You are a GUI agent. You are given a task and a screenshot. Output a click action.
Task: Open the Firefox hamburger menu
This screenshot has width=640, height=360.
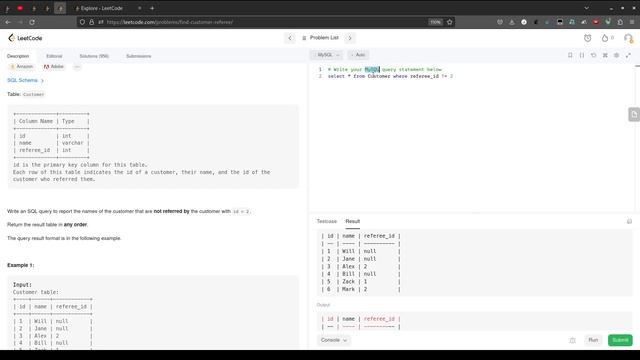click(632, 22)
